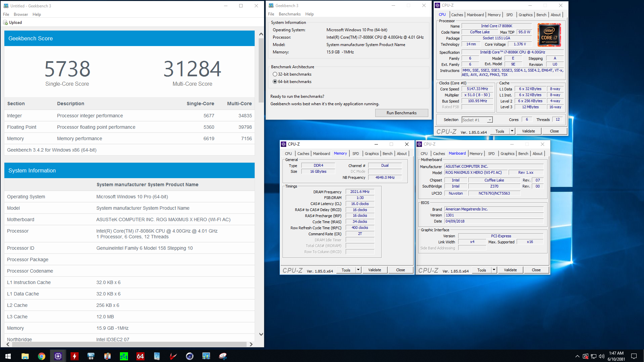The height and width of the screenshot is (362, 644).
Task: Click the Upload icon in Geekbench toolbar
Action: (x=5, y=23)
